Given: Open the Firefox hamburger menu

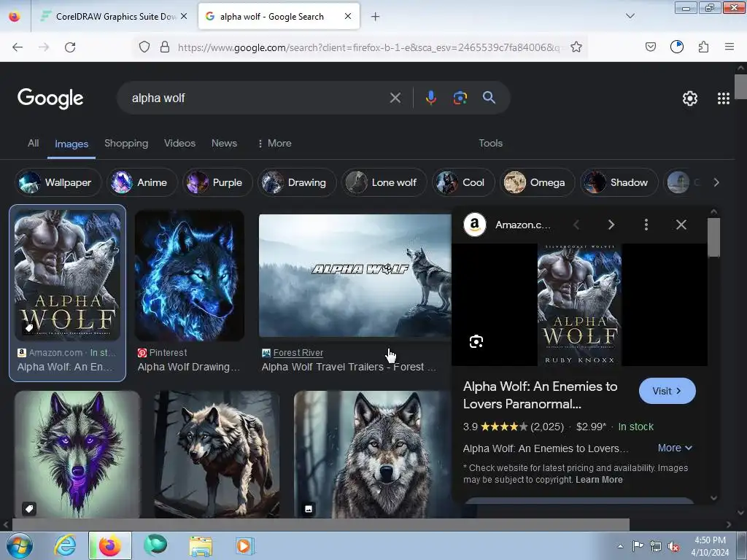Looking at the screenshot, I should click(x=729, y=47).
